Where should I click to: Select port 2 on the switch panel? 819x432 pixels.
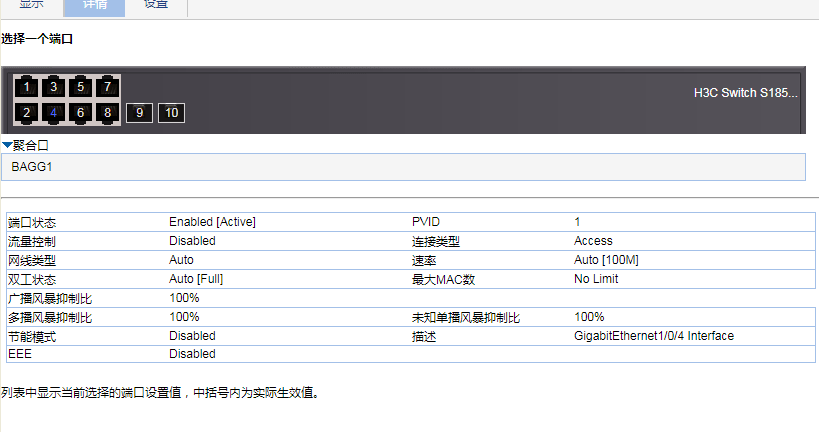pos(27,112)
